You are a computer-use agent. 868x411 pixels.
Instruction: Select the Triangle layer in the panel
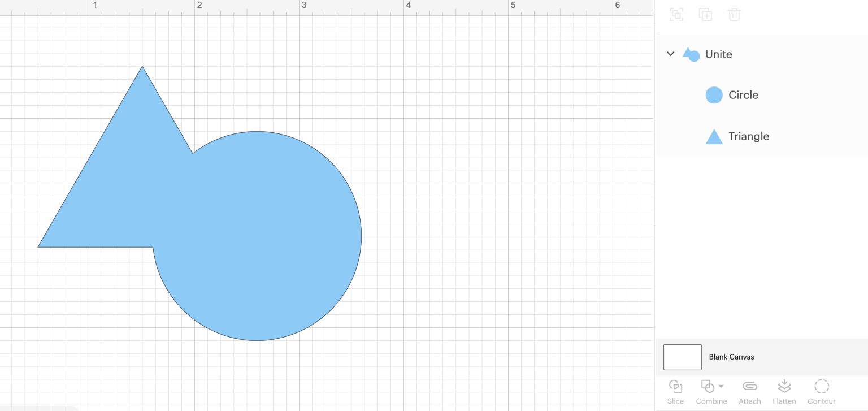coord(748,136)
